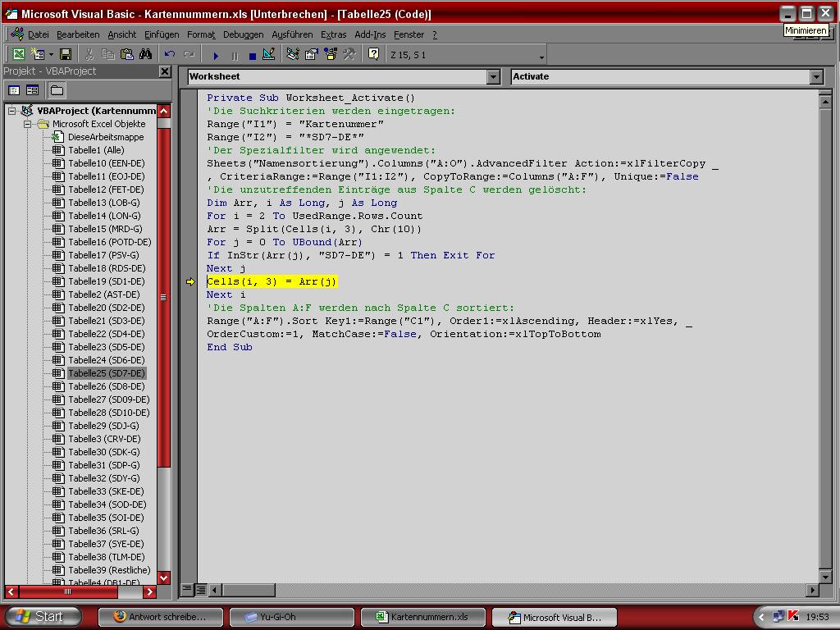Click the Kaspersky tray icon

793,616
